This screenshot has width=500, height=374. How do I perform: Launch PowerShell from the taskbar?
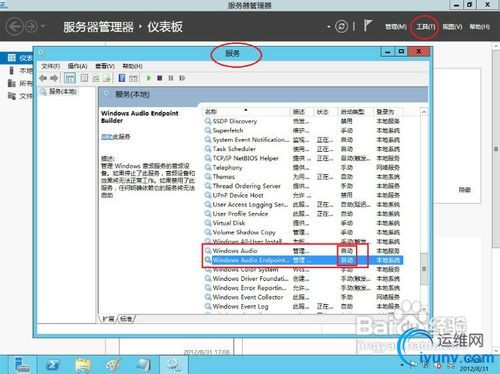point(53,365)
